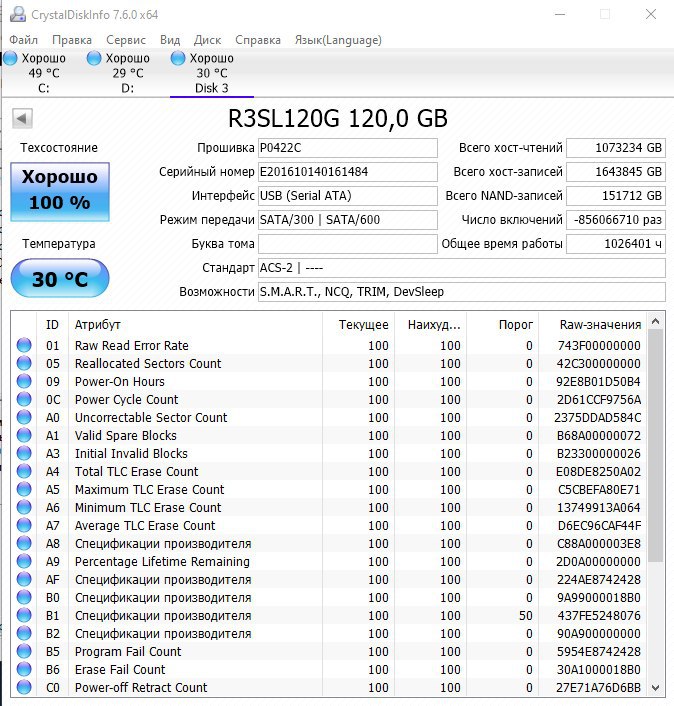This screenshot has height=706, width=674.
Task: Click blue status dot for Average TLC Erase Count
Action: pyautogui.click(x=24, y=525)
